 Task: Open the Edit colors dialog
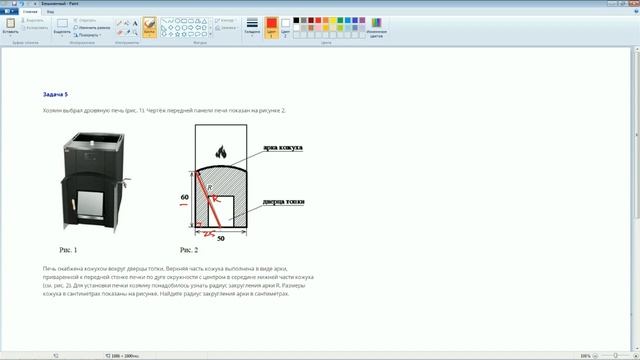click(x=376, y=28)
